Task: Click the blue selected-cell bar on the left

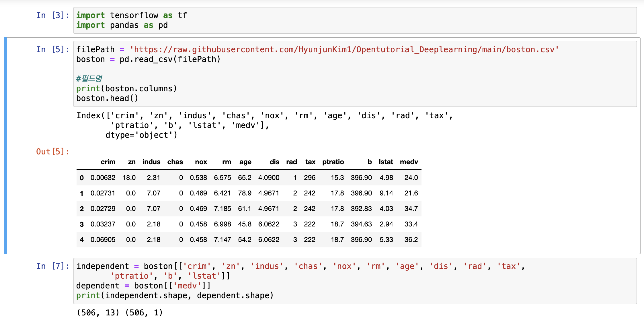Action: [x=5, y=146]
